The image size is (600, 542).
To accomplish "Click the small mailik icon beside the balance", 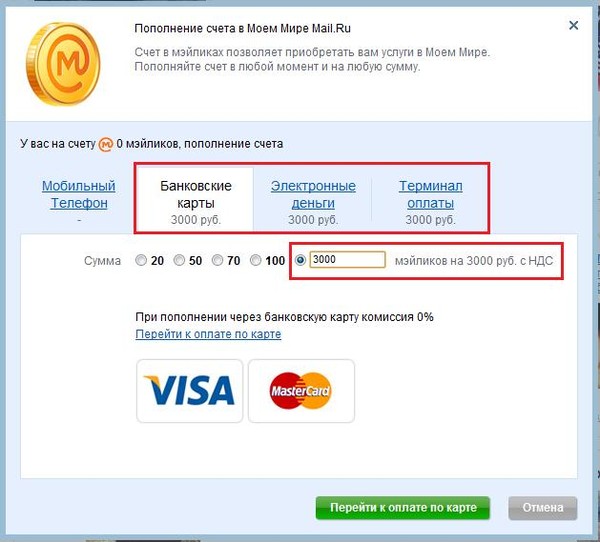I will coord(106,144).
